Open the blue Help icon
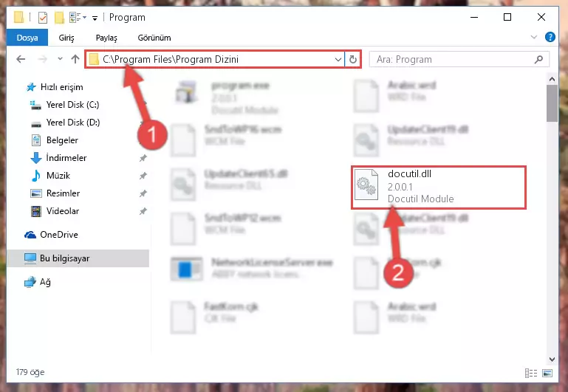This screenshot has height=392, width=568. point(550,37)
